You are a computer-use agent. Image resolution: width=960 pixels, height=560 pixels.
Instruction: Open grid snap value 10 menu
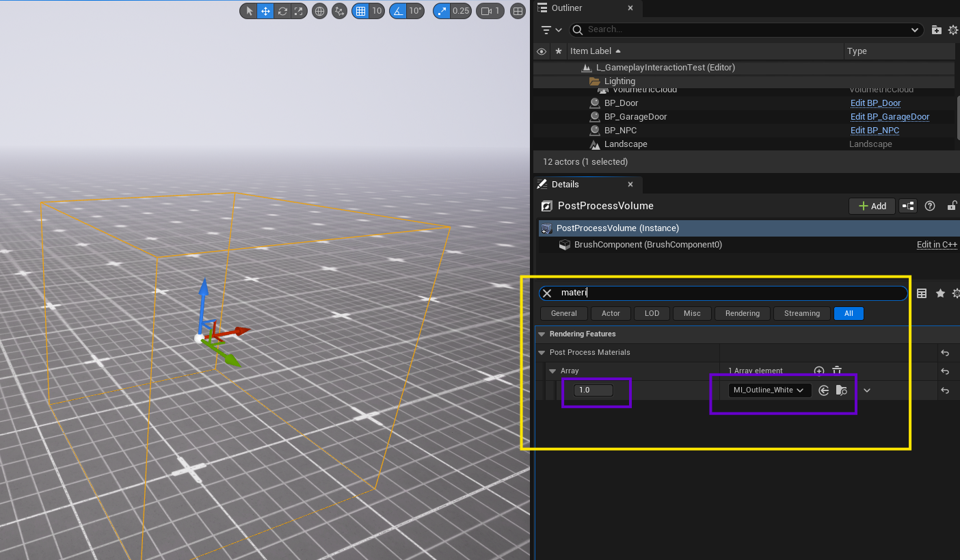click(x=377, y=11)
